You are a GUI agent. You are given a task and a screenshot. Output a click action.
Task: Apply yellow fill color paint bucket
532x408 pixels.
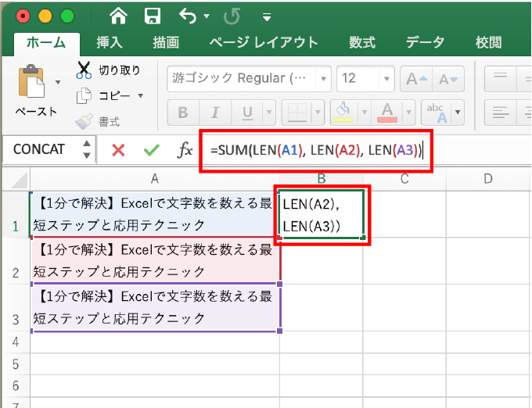(343, 113)
